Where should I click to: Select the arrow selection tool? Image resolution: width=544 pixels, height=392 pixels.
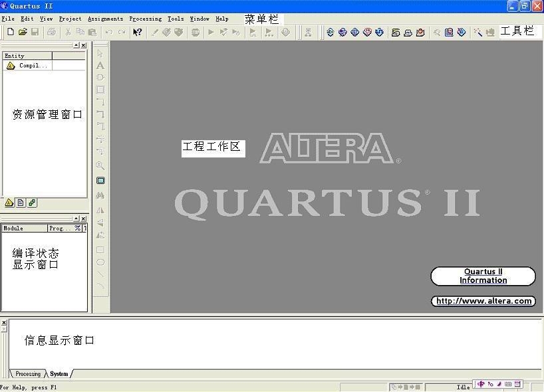pyautogui.click(x=100, y=53)
